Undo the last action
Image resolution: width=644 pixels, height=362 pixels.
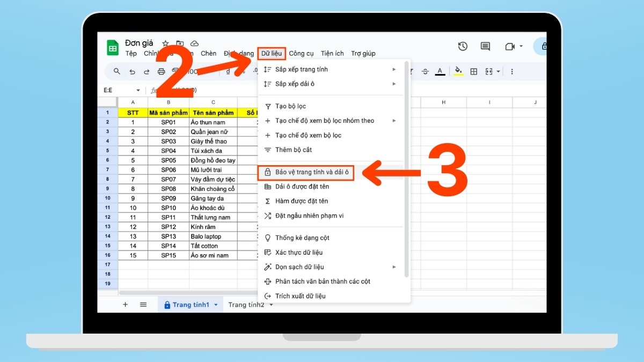pos(132,71)
